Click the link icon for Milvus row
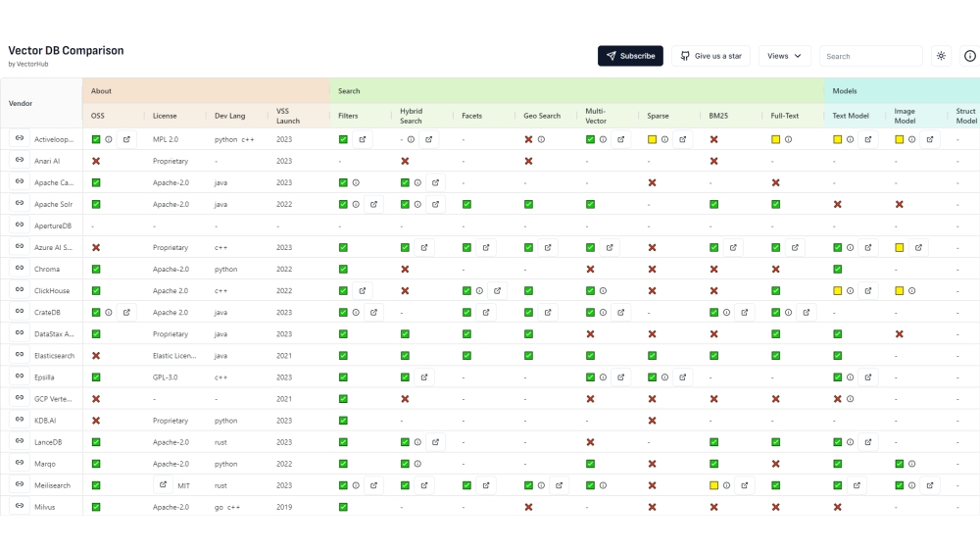This screenshot has width=980, height=552. (x=19, y=506)
